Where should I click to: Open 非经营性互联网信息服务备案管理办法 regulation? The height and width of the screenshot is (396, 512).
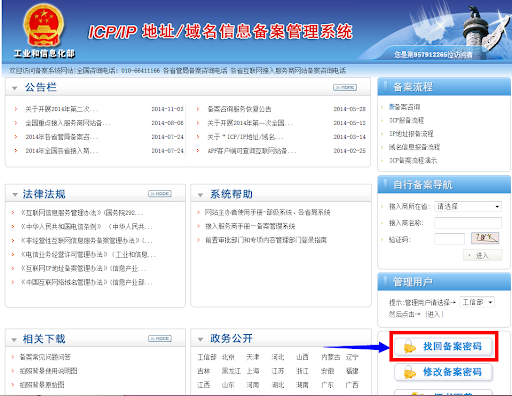(x=86, y=241)
